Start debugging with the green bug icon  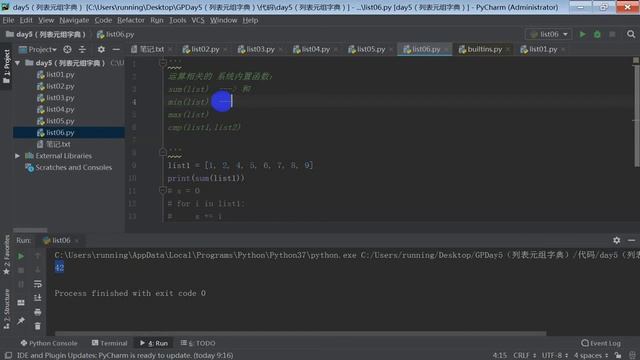[x=597, y=34]
